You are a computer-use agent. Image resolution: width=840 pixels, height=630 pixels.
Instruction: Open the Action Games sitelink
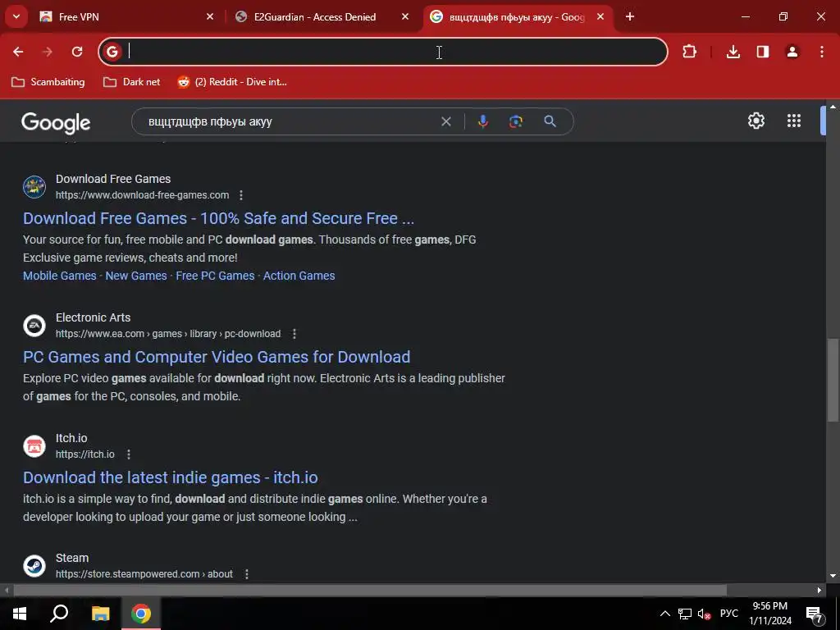[299, 276]
